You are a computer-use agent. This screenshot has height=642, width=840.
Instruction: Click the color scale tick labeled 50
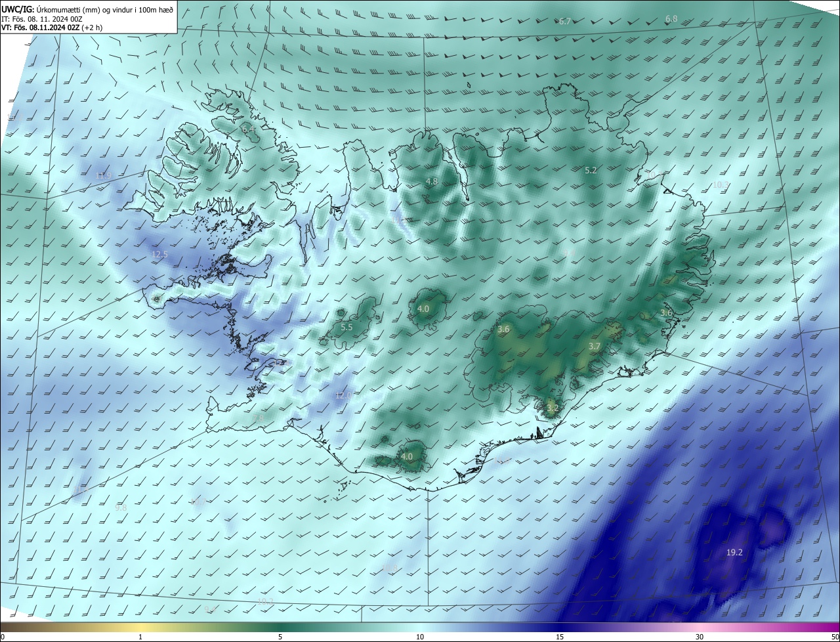pos(835,637)
